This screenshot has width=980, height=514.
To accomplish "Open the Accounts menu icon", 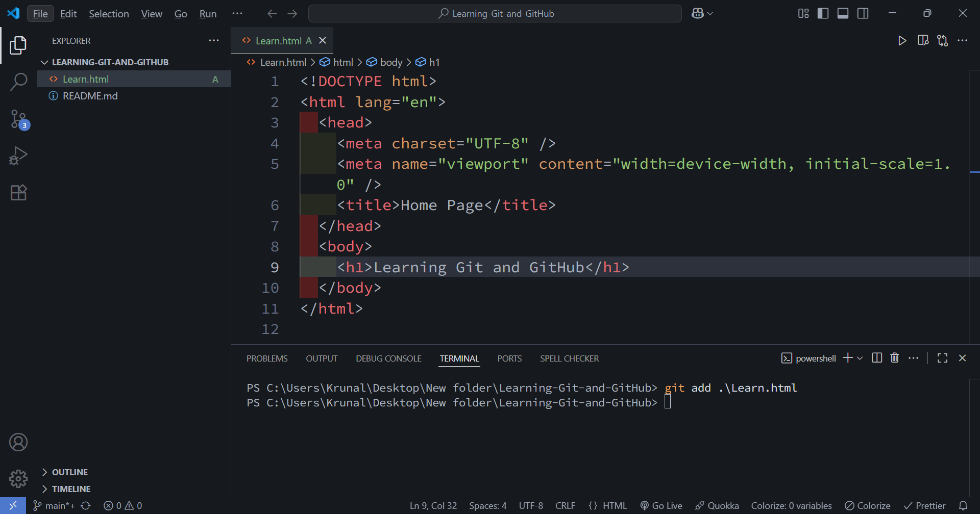I will pyautogui.click(x=18, y=442).
